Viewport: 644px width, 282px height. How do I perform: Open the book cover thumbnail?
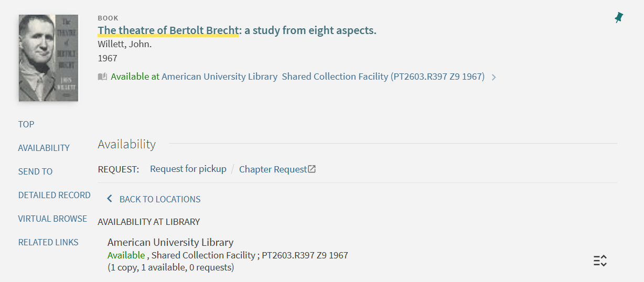tap(48, 58)
